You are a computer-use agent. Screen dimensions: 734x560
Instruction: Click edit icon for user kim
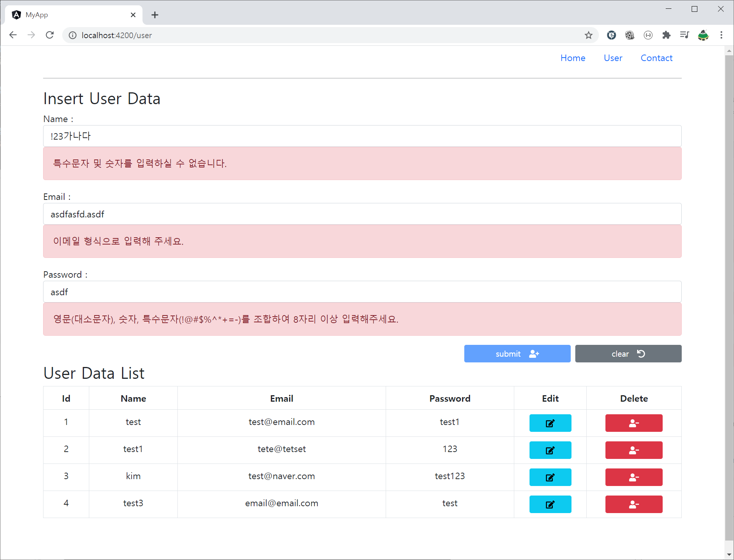[x=550, y=477]
